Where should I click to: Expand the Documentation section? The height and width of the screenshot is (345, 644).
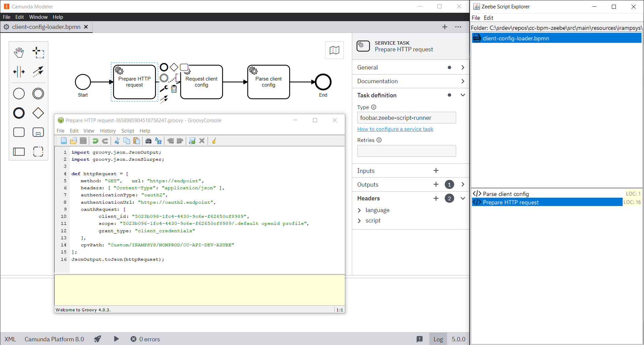tap(463, 81)
